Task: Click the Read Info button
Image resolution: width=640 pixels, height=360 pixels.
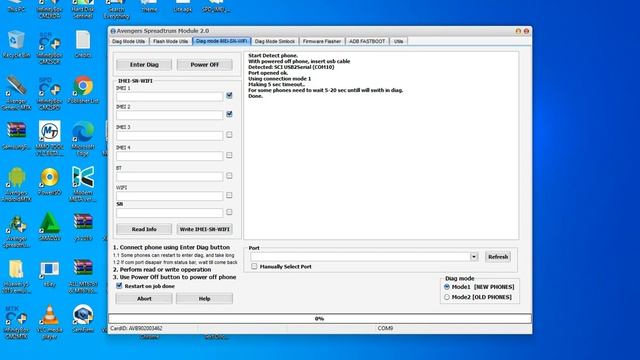Action: click(144, 229)
